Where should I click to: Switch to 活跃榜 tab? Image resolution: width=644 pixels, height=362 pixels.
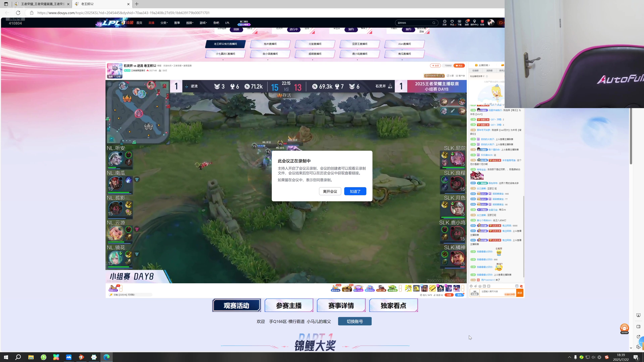489,71
